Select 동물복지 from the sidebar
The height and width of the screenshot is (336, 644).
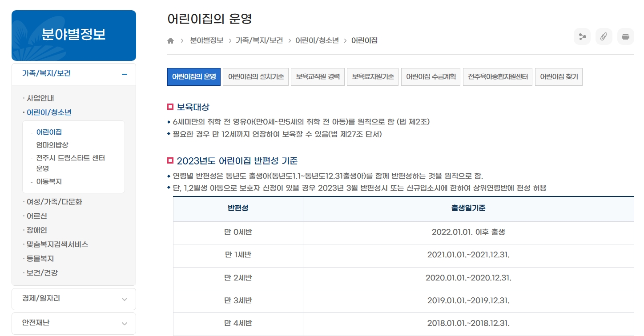(41, 258)
